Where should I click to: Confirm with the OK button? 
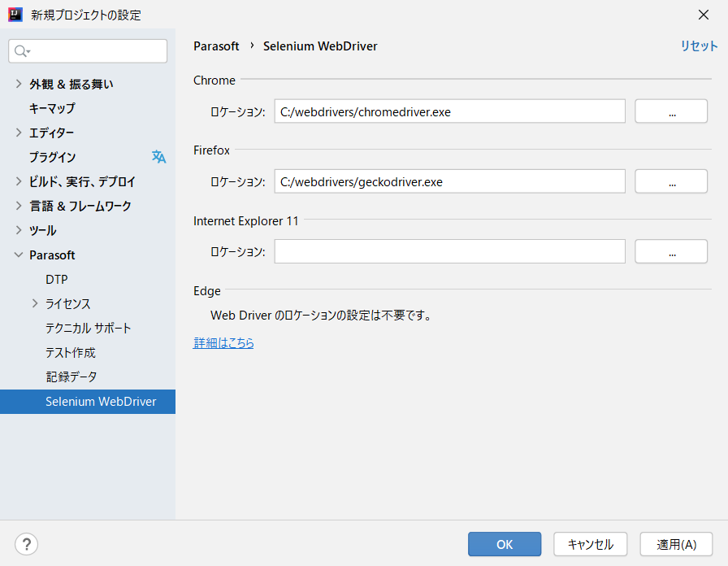(505, 544)
